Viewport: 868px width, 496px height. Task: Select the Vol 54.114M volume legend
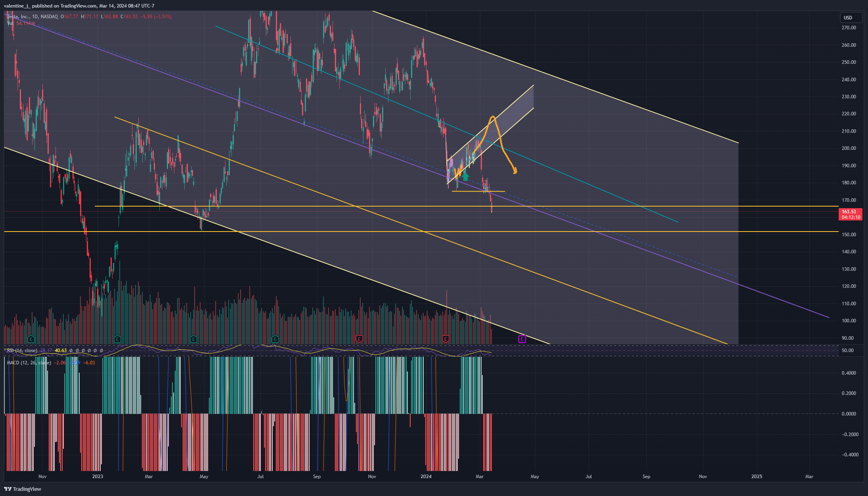coord(21,23)
